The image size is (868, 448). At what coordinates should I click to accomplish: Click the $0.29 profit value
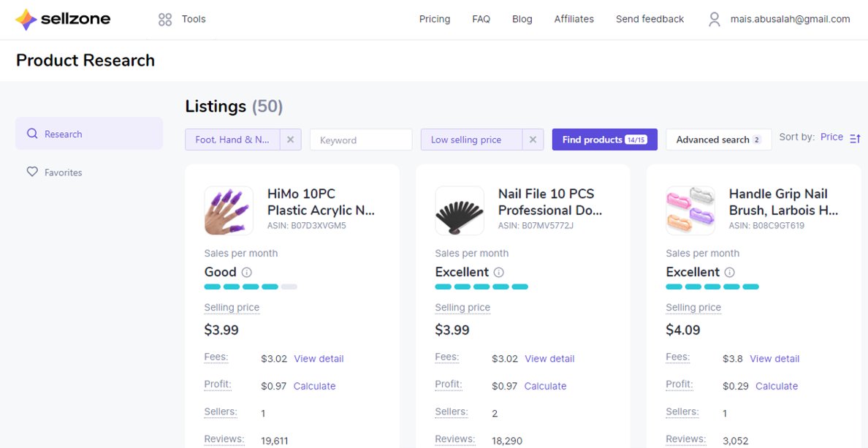pos(736,386)
